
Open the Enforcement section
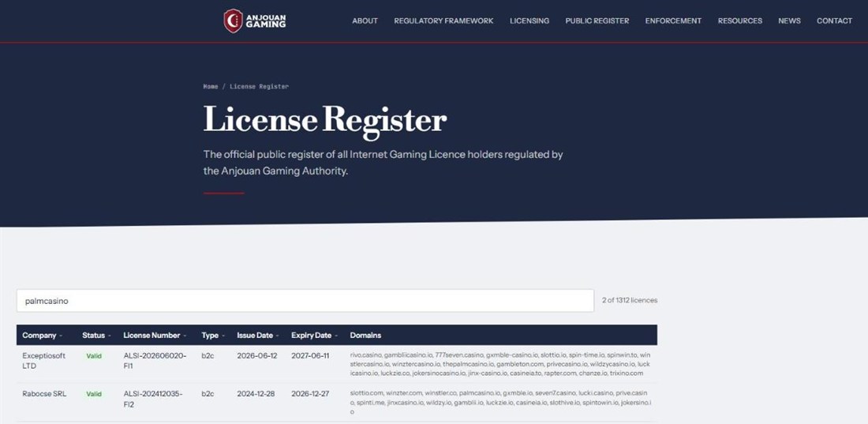pos(673,21)
